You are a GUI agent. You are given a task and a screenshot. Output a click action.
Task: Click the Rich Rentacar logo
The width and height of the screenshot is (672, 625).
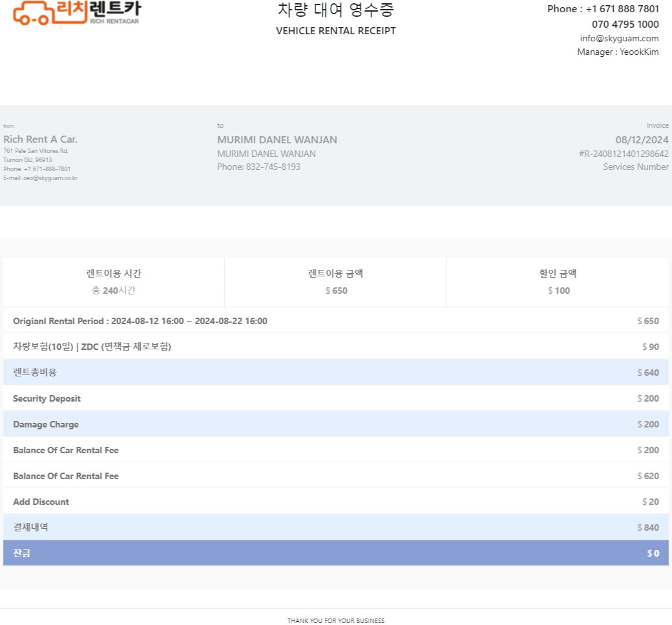coord(76,12)
